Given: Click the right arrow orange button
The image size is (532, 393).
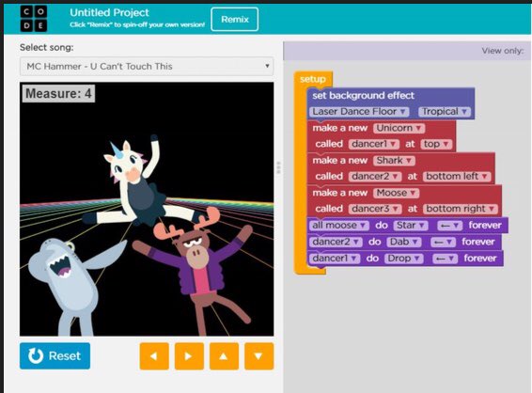Looking at the screenshot, I should [189, 356].
